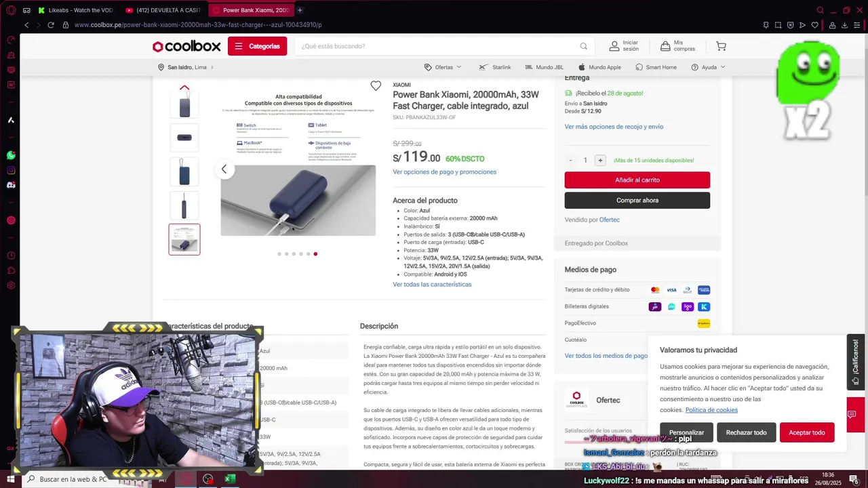Open Discord in Opera sidebar
Image resolution: width=868 pixels, height=488 pixels.
point(11,185)
